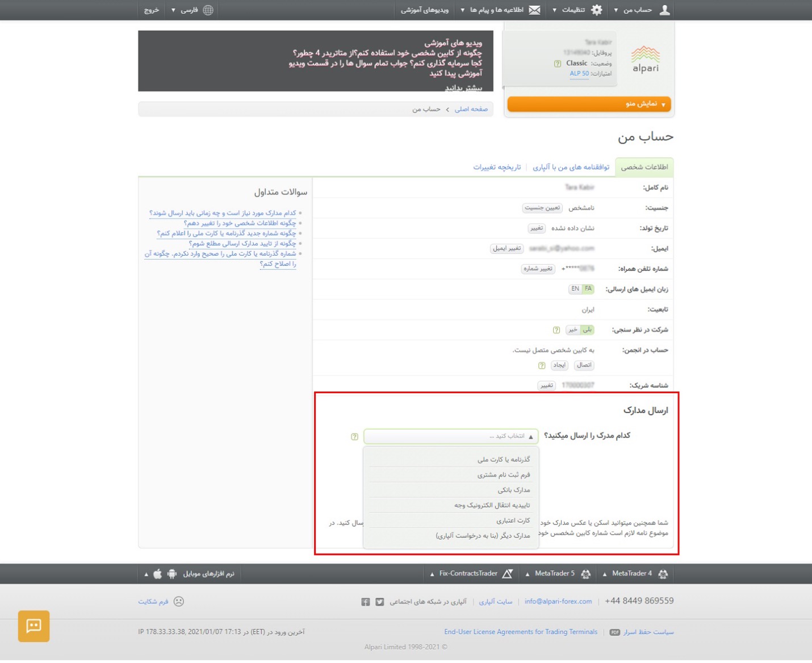Click the Fix-ContractsTrader icon
The height and width of the screenshot is (663, 812).
tap(508, 574)
